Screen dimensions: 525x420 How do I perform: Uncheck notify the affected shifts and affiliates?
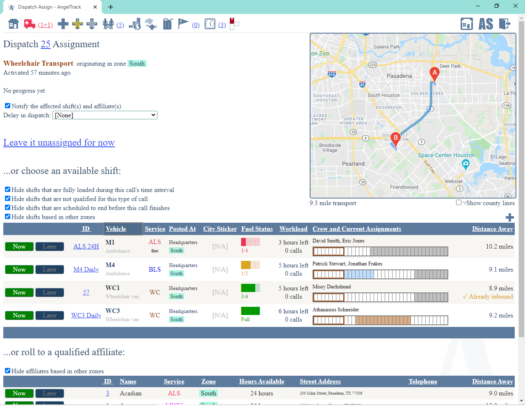tap(7, 105)
